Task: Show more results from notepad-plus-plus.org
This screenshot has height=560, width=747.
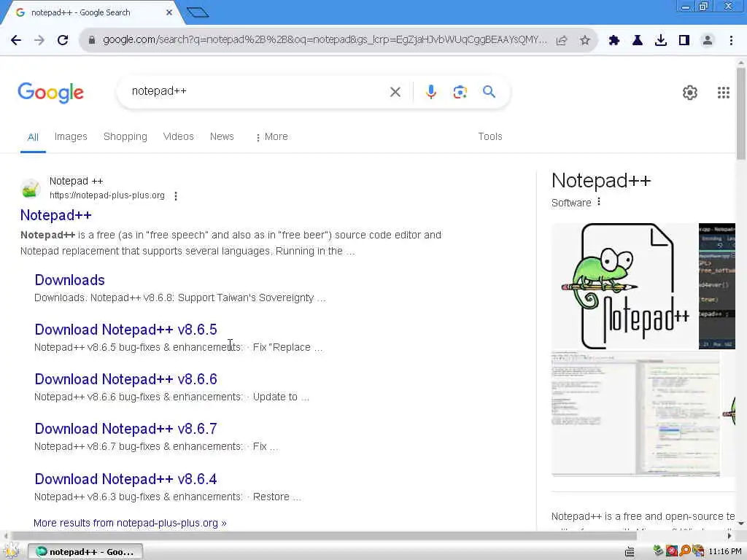Action: [130, 523]
